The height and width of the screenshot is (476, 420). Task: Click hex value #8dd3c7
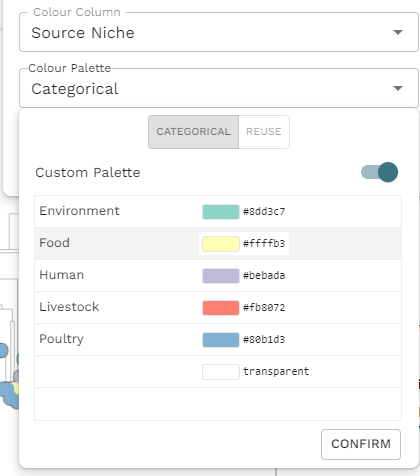[264, 212]
